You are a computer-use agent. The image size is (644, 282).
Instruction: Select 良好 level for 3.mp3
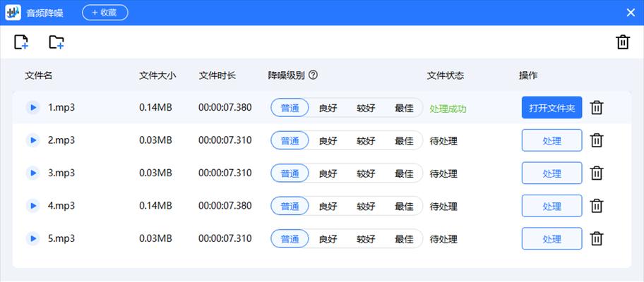pos(328,173)
